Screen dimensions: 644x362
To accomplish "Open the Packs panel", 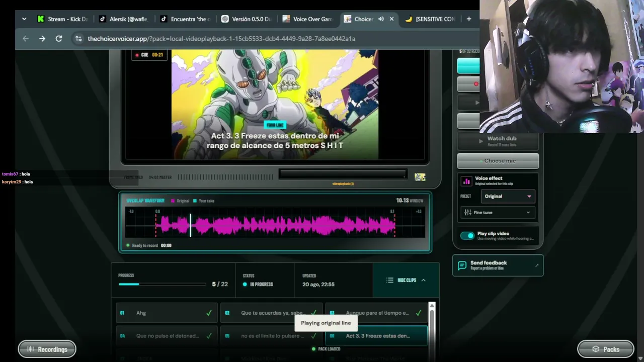I will [606, 349].
